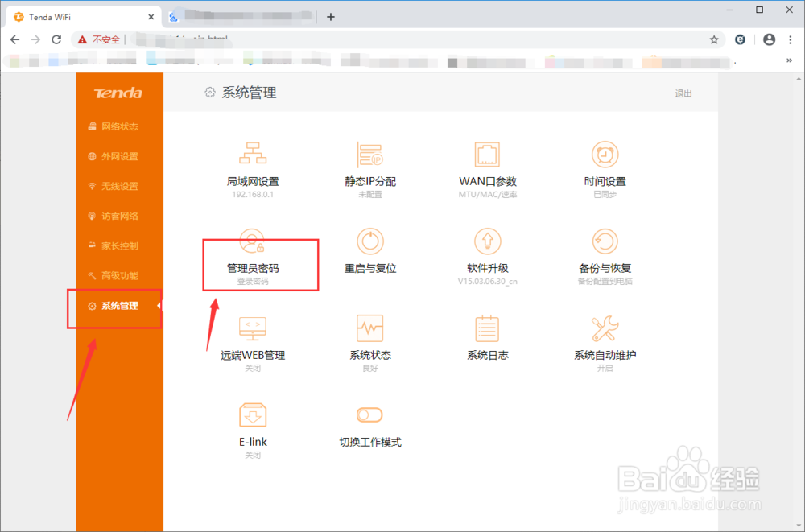
Task: Reload the current browser page
Action: click(56, 39)
